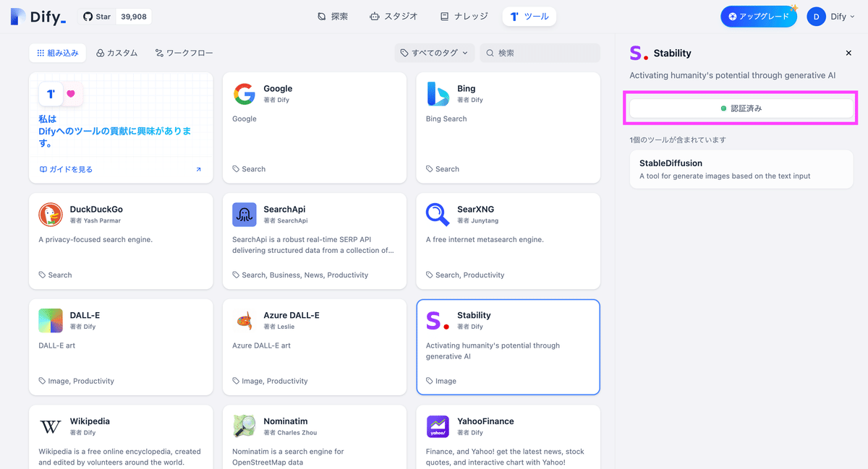Close the Stability detail panel

[848, 53]
